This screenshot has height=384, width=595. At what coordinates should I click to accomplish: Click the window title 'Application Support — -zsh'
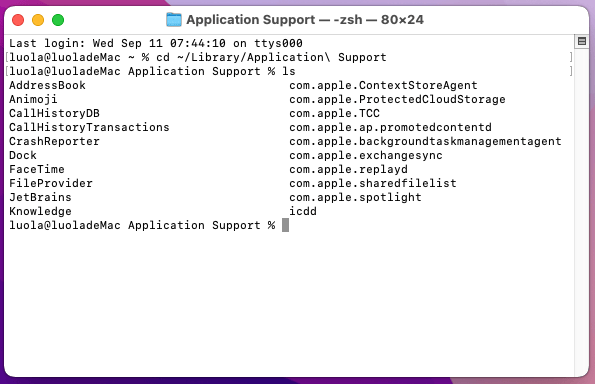tap(305, 20)
